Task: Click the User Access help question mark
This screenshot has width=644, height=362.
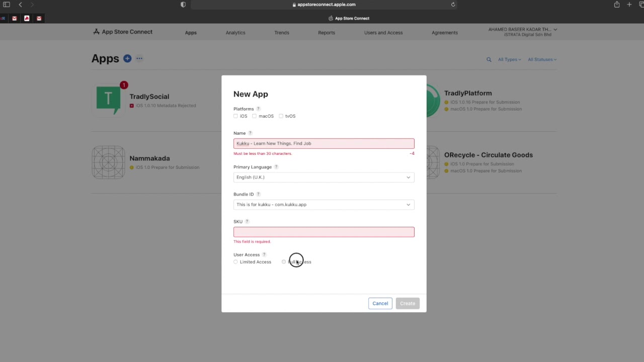Action: click(x=264, y=254)
